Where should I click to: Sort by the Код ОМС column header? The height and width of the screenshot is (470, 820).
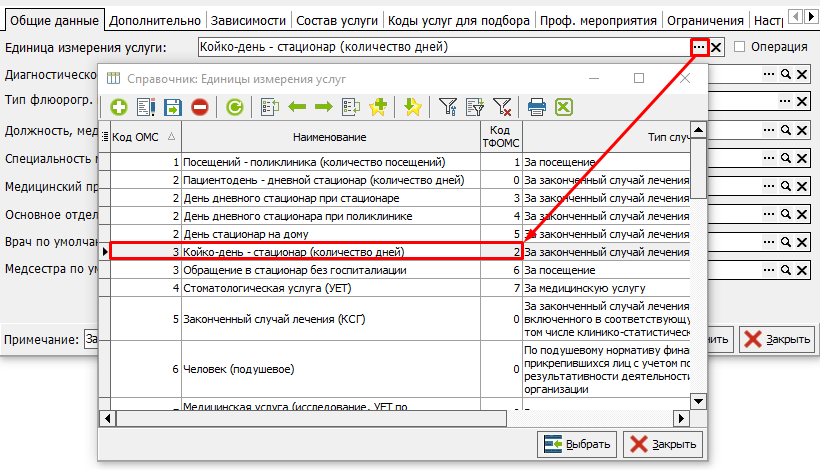(x=143, y=137)
